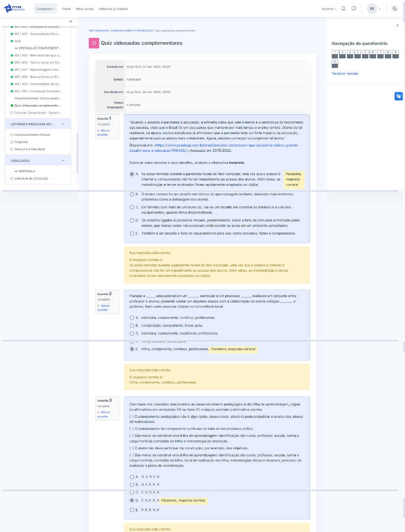Choose option E 'F. F. F. V. V' in question 3

(132, 510)
